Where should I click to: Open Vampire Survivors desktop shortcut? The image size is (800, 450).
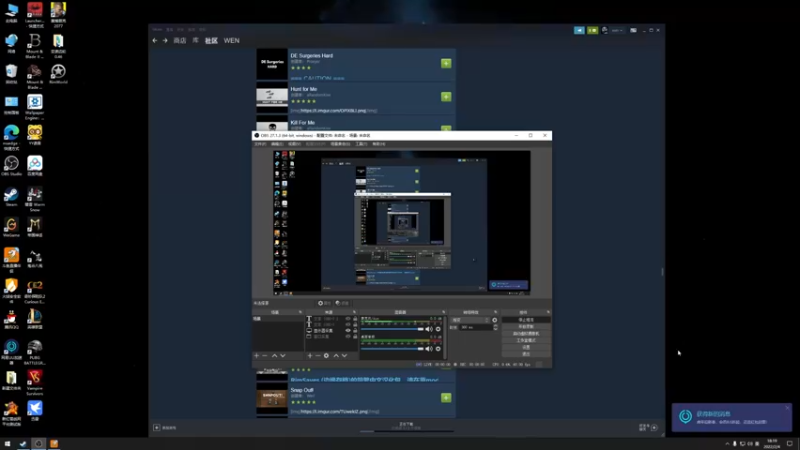coord(35,383)
